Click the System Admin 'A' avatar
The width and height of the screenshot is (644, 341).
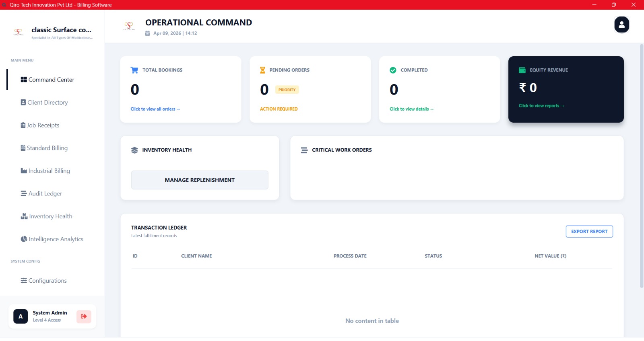point(21,316)
